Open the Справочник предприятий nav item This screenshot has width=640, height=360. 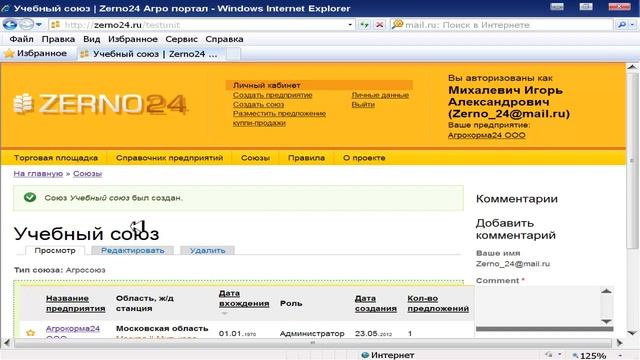coord(169,158)
